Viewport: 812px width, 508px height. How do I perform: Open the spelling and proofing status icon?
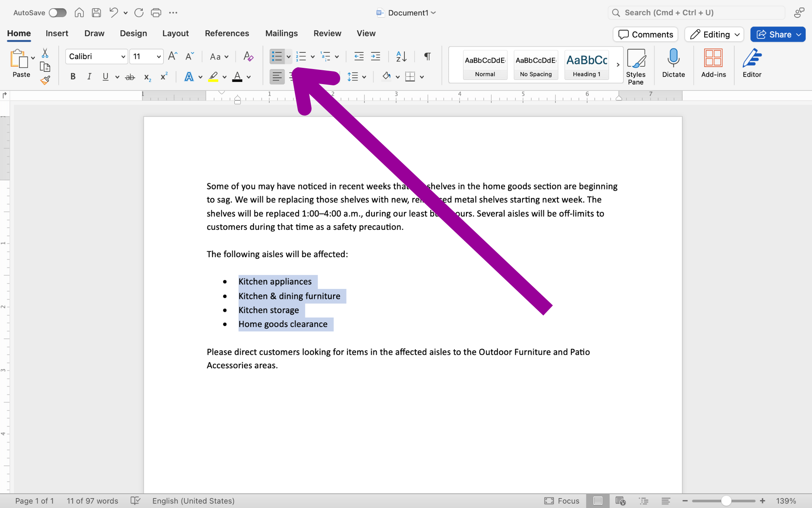point(135,501)
